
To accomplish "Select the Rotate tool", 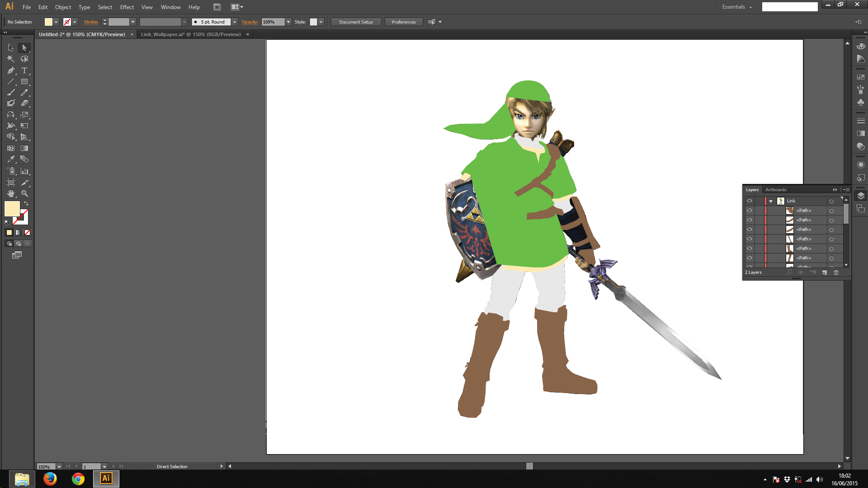I will click(11, 115).
